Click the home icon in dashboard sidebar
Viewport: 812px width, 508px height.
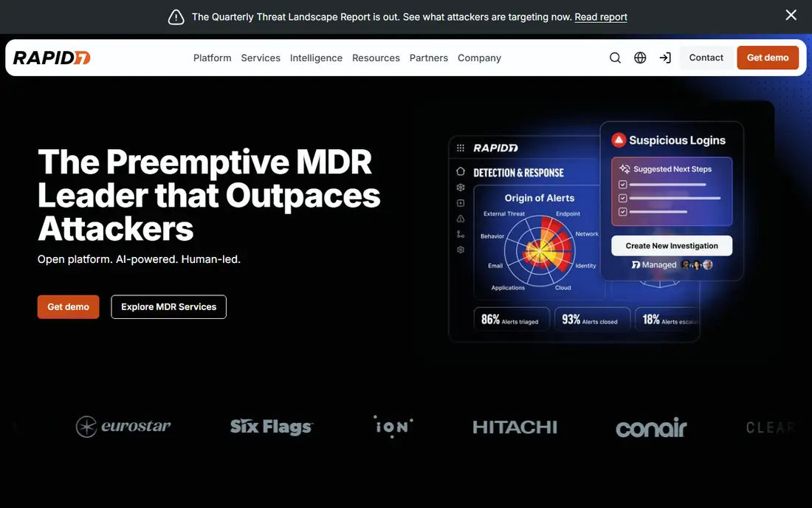(x=461, y=171)
